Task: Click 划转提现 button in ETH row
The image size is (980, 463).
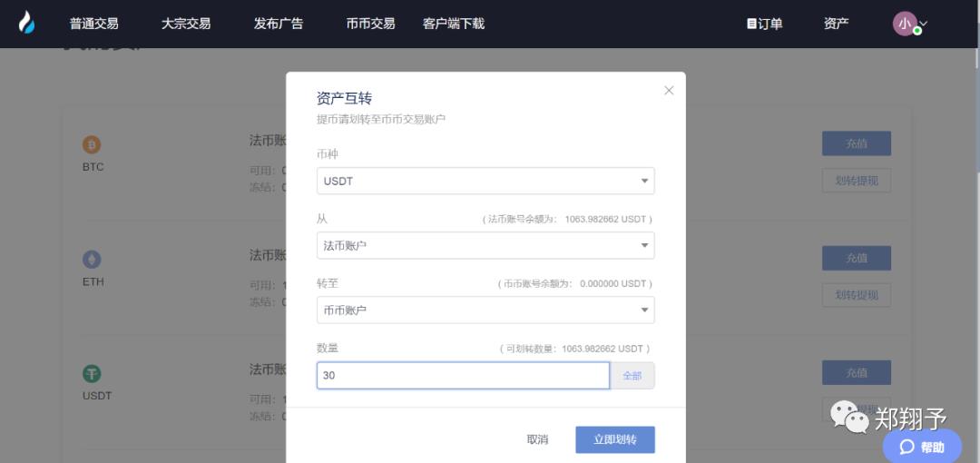Action: coord(857,295)
